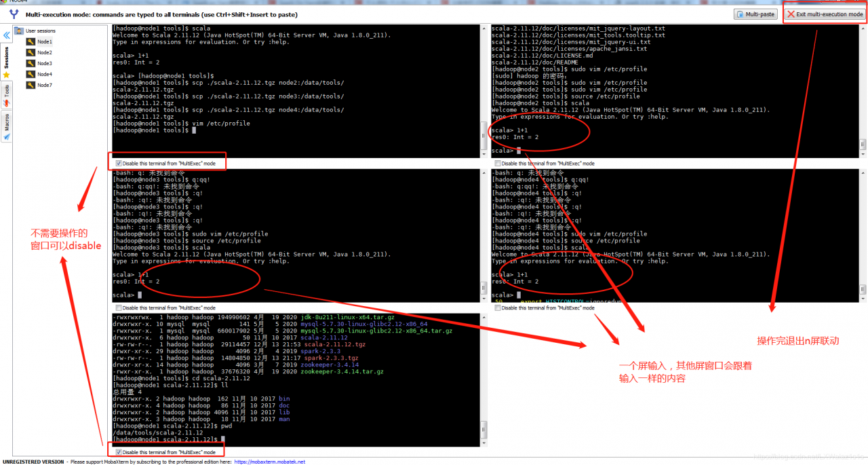Collapse the sidebar with the double-chevron icon
868x465 pixels.
(7, 35)
